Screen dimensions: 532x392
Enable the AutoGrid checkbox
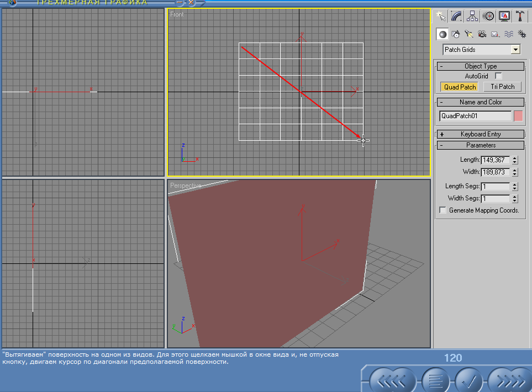tap(498, 76)
